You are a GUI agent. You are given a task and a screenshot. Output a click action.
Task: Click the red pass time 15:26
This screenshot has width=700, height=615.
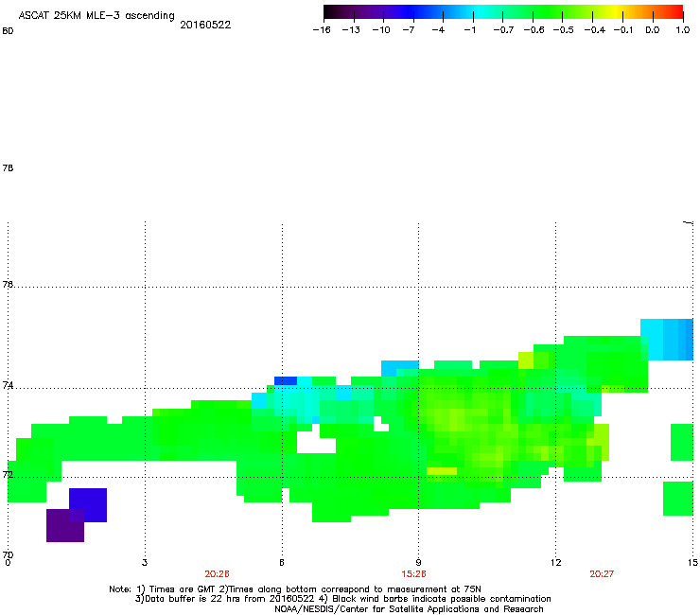413,574
